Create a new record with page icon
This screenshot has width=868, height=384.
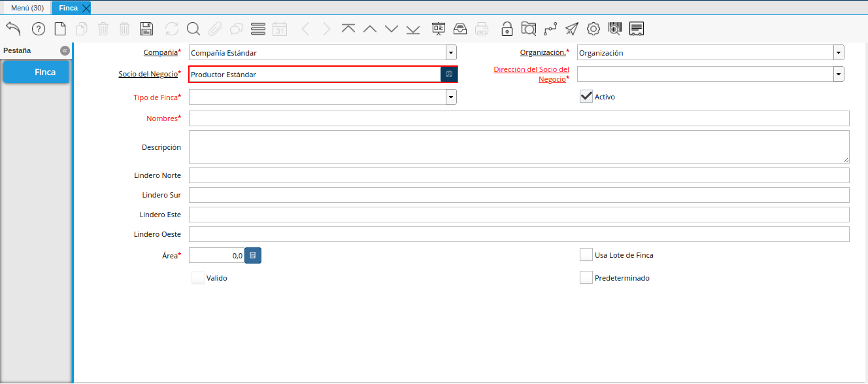pos(60,29)
